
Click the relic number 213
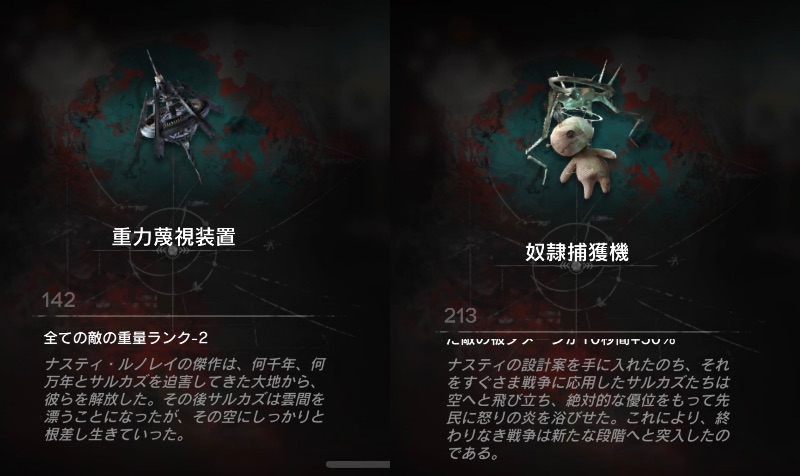point(460,316)
